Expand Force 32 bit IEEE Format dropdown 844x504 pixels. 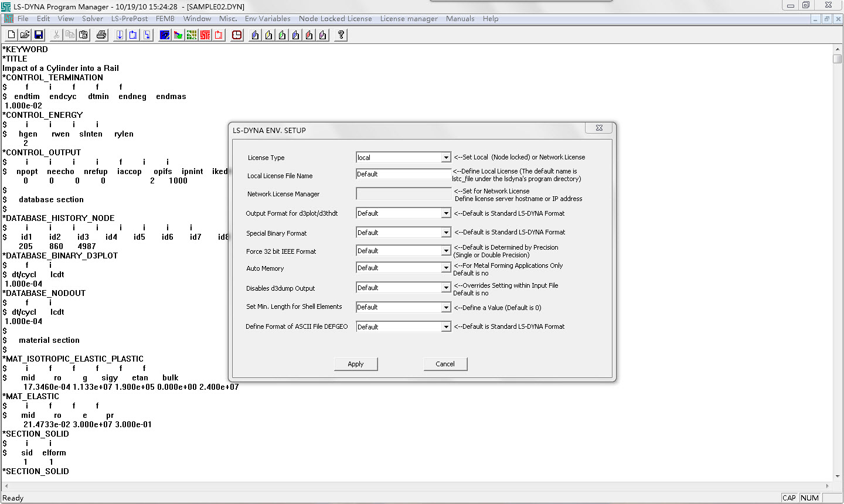(x=446, y=251)
